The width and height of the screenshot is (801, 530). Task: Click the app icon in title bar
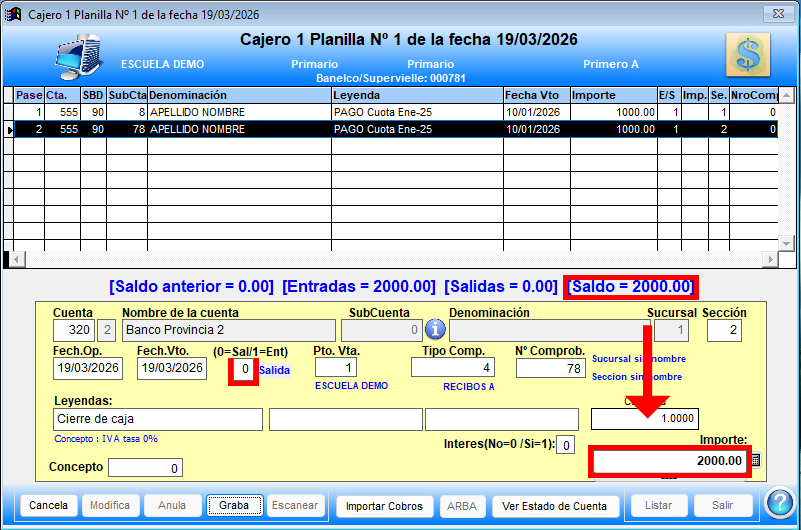point(13,13)
